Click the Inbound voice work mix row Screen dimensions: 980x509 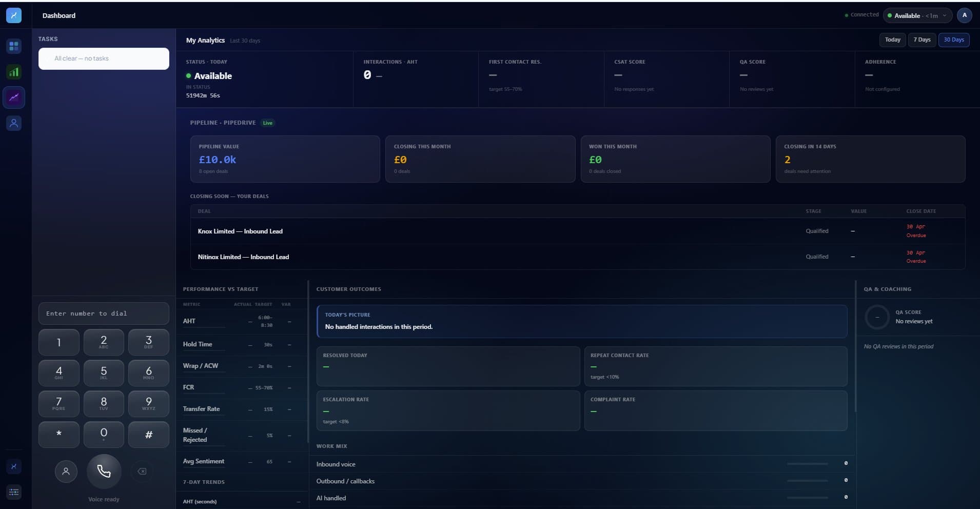pos(582,464)
